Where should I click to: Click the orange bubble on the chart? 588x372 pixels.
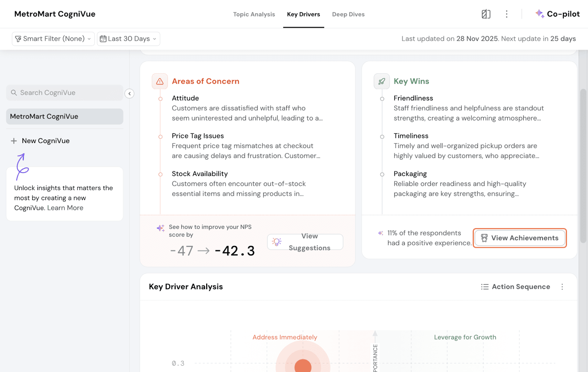pos(303,365)
